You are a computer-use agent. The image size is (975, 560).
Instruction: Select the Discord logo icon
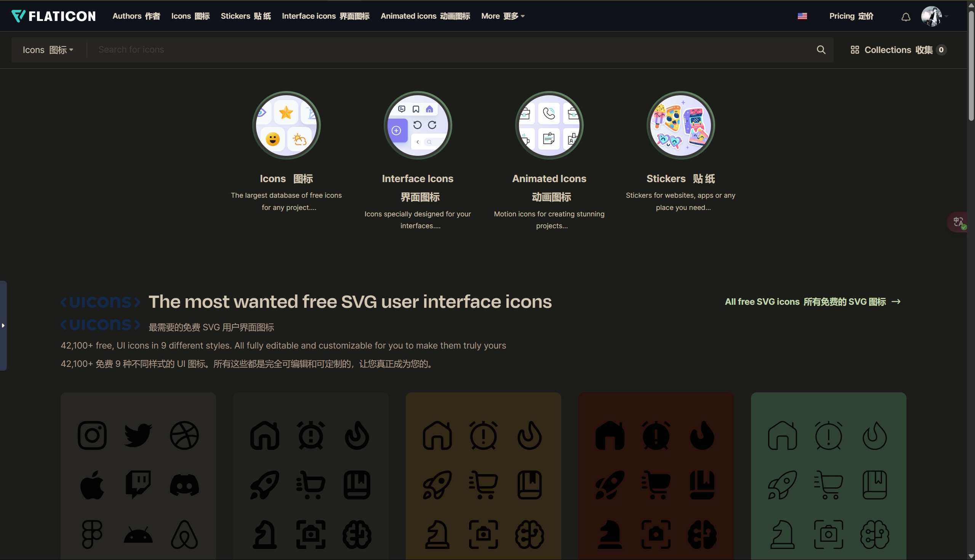click(184, 485)
